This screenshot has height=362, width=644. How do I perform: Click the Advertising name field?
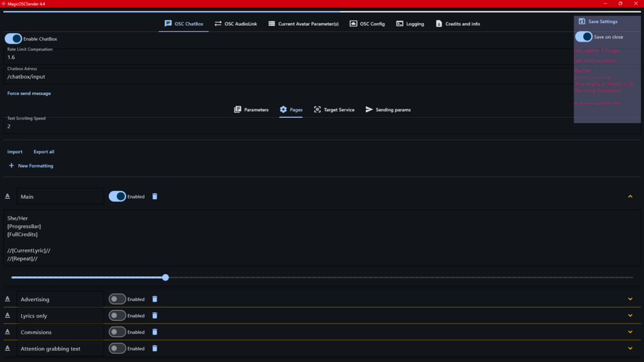[60, 299]
